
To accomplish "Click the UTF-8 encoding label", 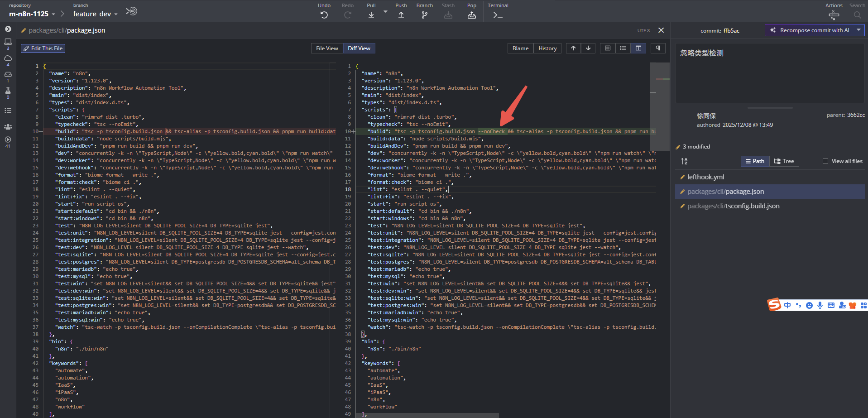I will [x=643, y=31].
